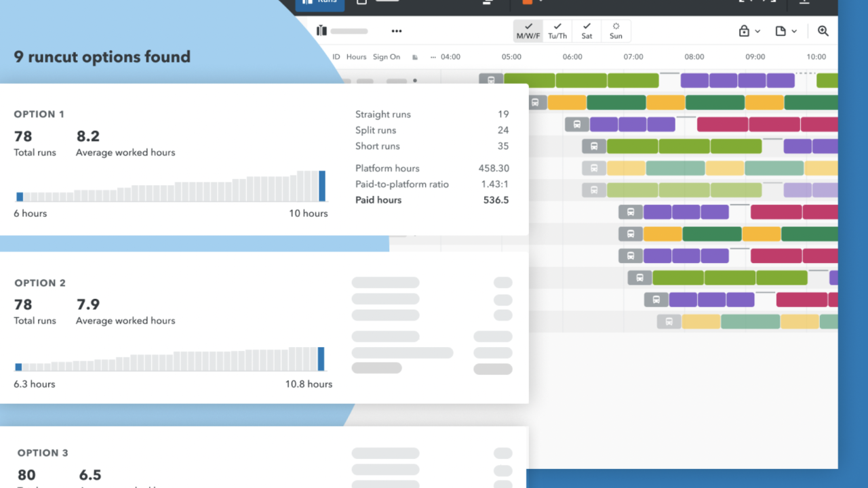Click the bus icon on the yellow run row

[x=536, y=102]
